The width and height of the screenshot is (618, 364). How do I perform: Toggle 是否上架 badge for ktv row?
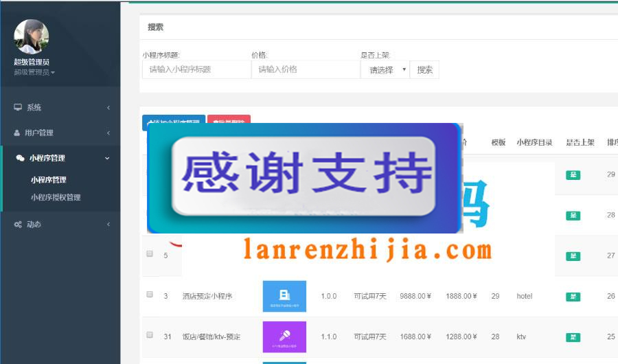click(x=573, y=337)
